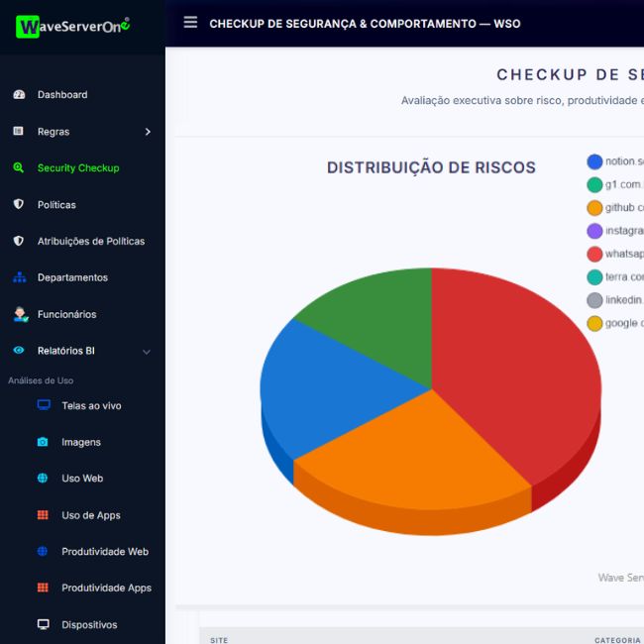Open the Políticas menu item
This screenshot has height=644, width=644.
point(56,205)
